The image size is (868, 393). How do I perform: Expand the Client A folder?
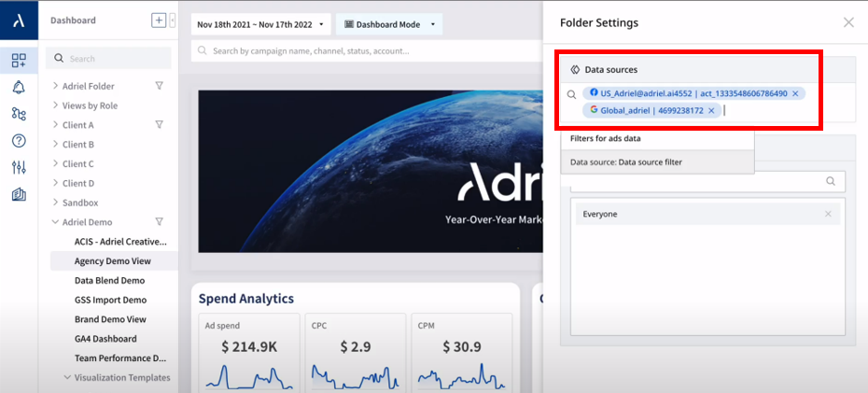click(x=55, y=124)
